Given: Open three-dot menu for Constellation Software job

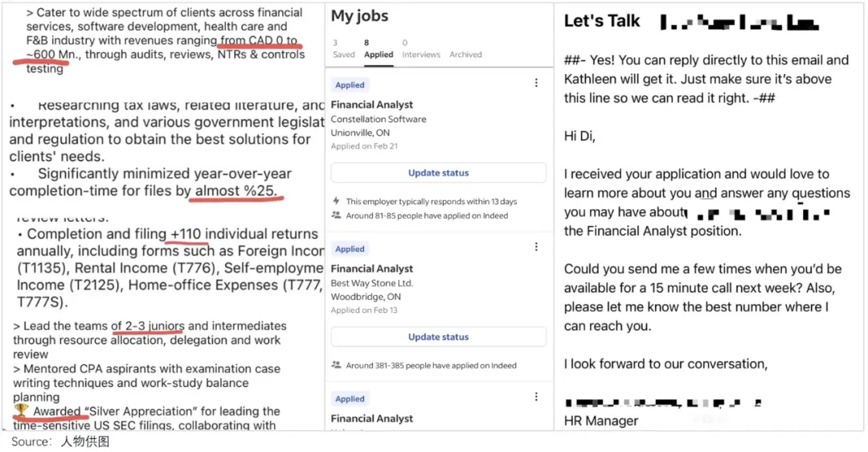Looking at the screenshot, I should pyautogui.click(x=537, y=83).
